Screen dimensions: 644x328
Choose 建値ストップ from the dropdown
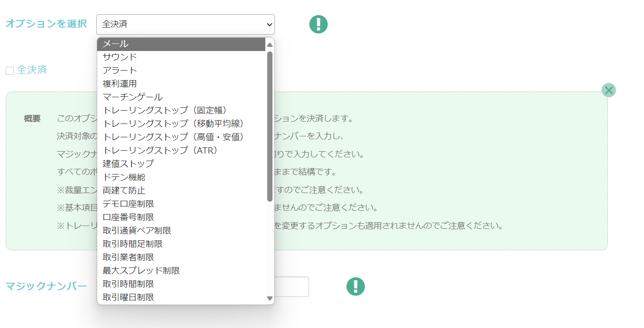pyautogui.click(x=181, y=164)
